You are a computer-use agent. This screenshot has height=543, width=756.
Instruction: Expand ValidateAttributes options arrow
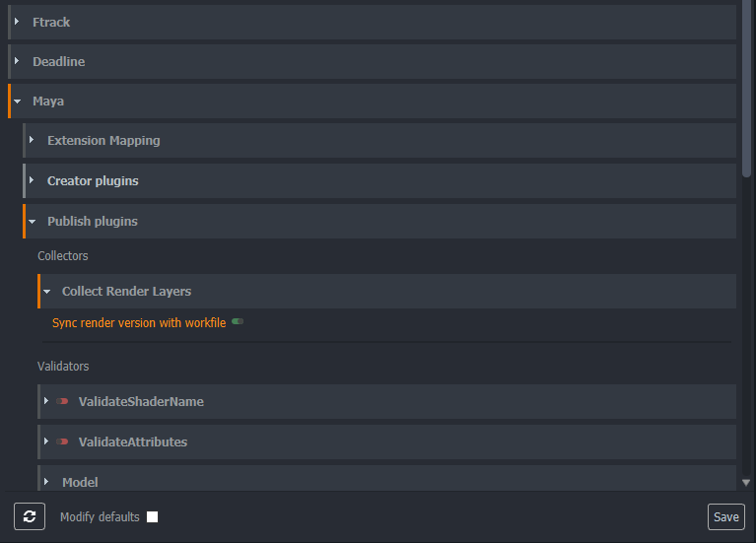[x=46, y=441]
